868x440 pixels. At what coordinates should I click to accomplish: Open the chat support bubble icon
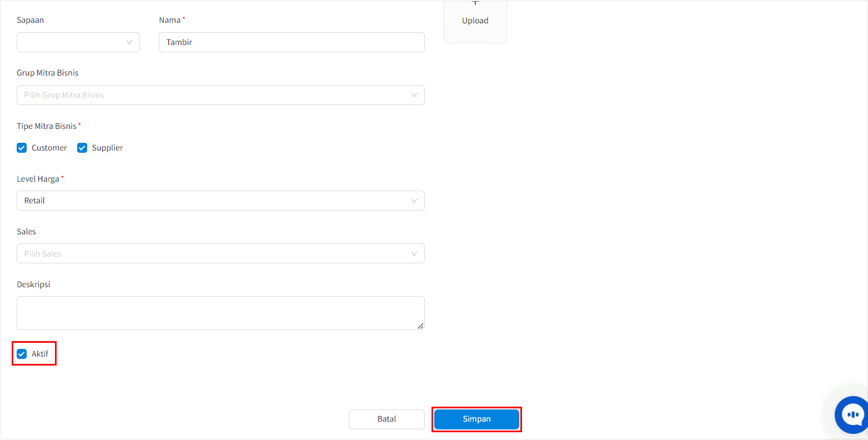[852, 414]
